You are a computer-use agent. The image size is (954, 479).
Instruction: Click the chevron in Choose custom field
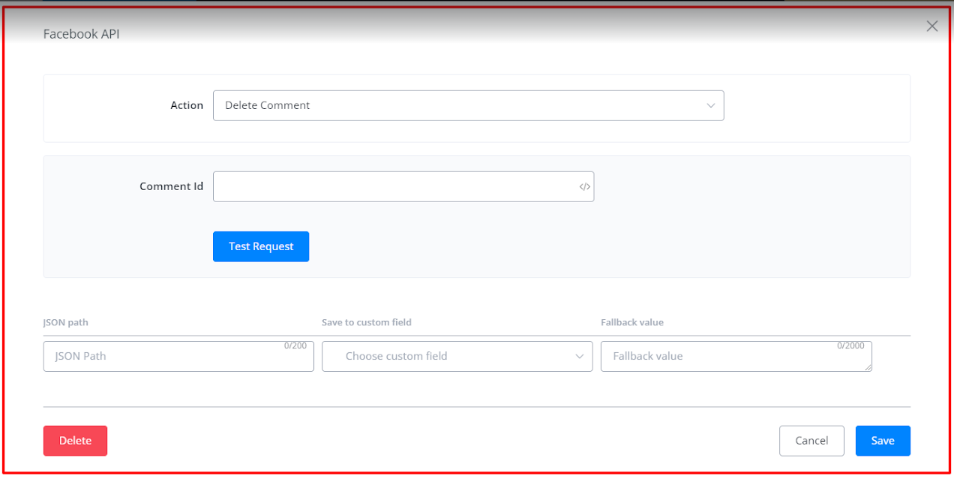point(580,356)
